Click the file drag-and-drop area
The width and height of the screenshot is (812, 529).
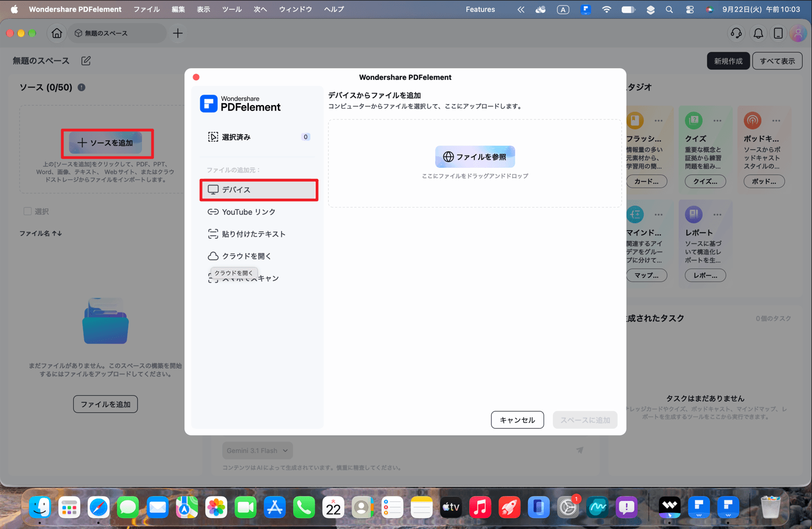pyautogui.click(x=475, y=163)
